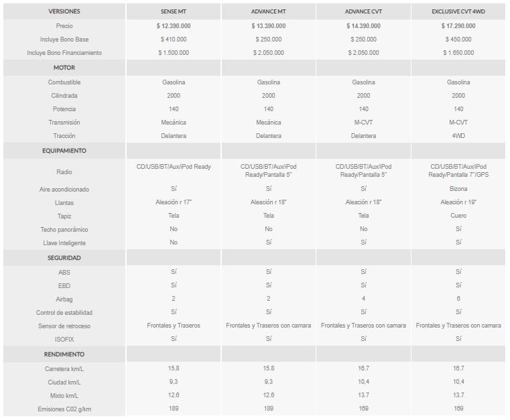Screen dimensions: 510x420
Task: Click the MOTOR section header
Action: [64, 68]
